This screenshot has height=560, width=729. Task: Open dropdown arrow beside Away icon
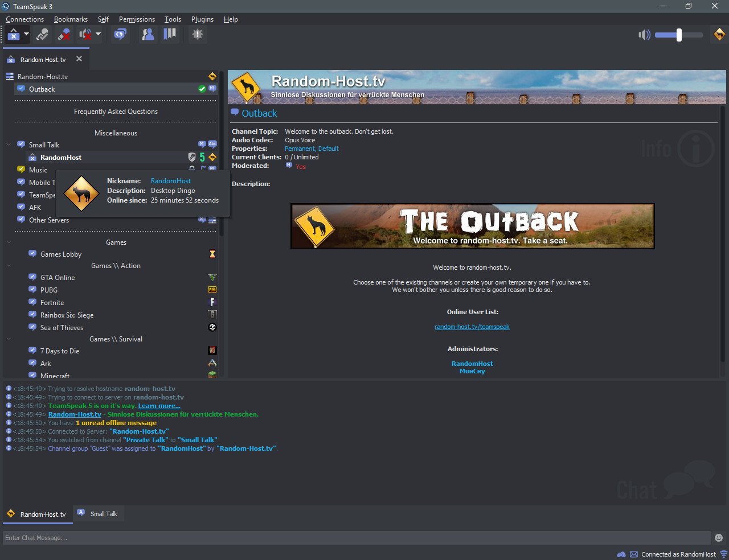tap(26, 34)
